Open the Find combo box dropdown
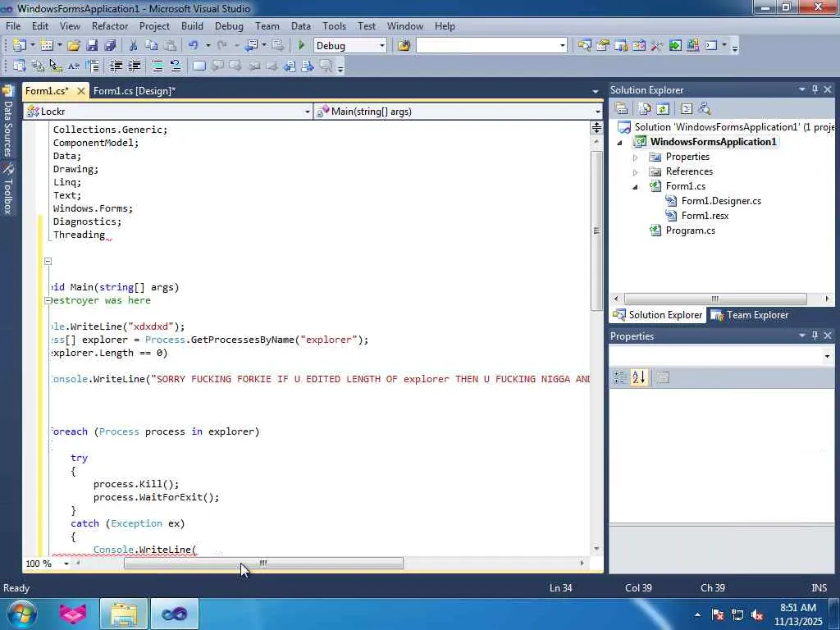840x630 pixels. tap(563, 46)
